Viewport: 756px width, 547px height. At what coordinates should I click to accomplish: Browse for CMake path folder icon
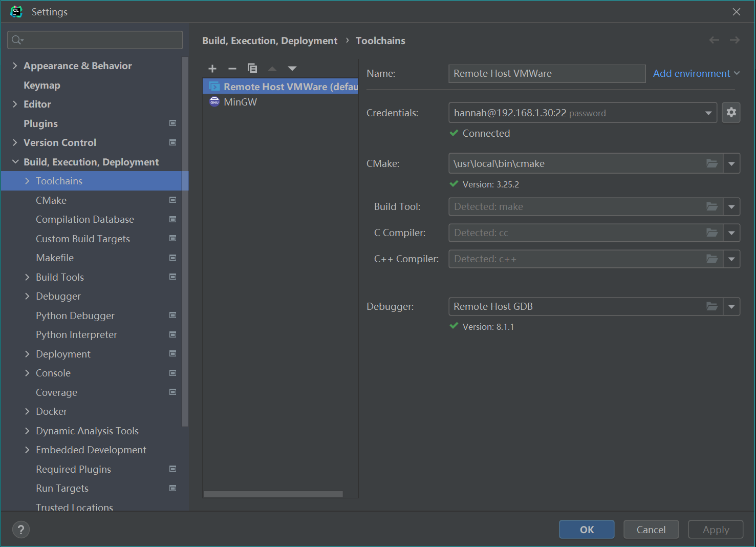712,163
